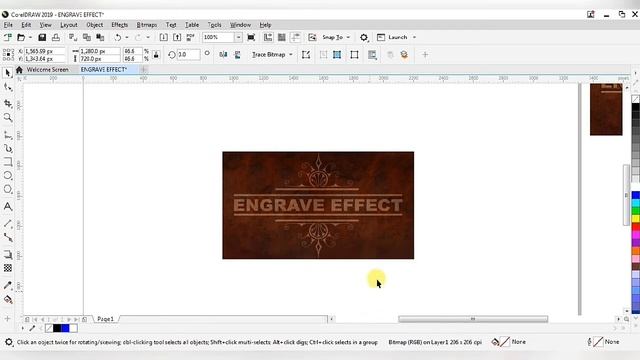Select the Transparency checkerboard tool
The height and width of the screenshot is (360, 640).
point(8,268)
